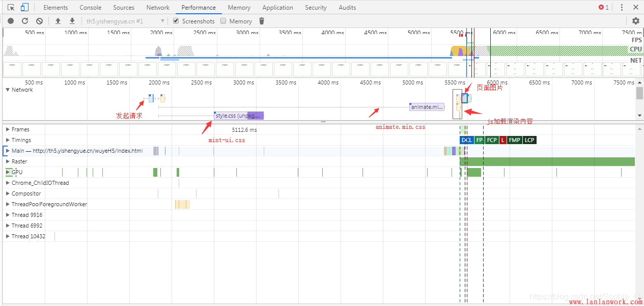Clear the recording with the clear icon
This screenshot has width=644, height=306.
[x=39, y=21]
